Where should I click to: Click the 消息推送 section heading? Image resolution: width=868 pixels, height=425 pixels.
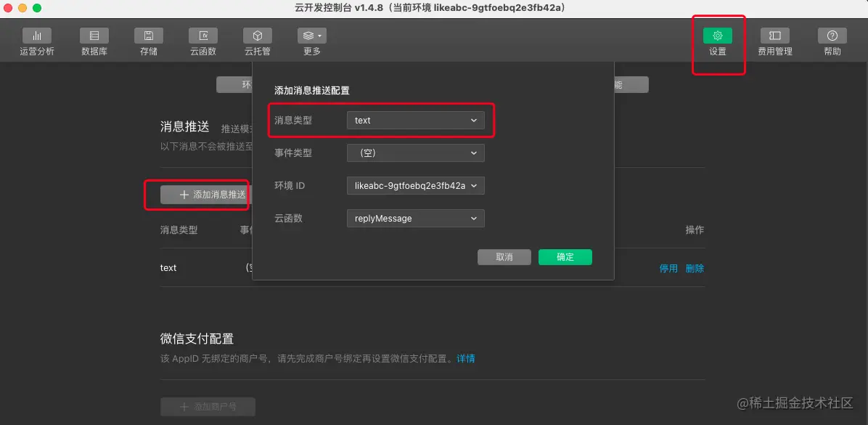(x=185, y=127)
